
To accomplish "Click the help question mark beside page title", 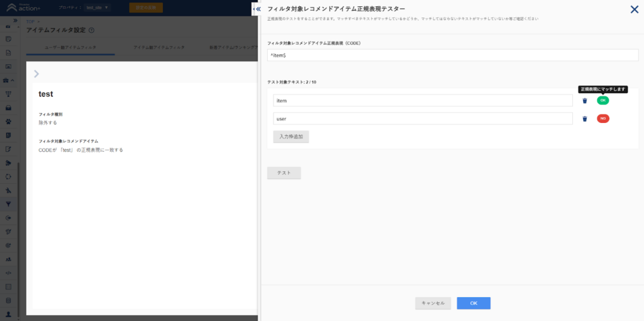I will tap(92, 30).
